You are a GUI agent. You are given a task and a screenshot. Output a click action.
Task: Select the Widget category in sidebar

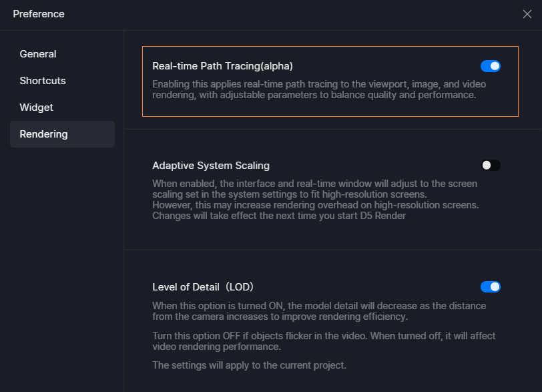(x=36, y=108)
